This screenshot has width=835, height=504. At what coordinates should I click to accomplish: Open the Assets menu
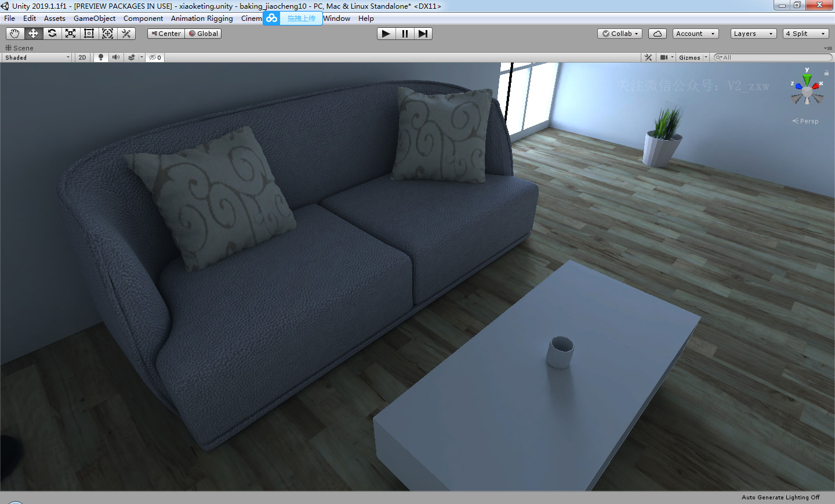(x=55, y=19)
